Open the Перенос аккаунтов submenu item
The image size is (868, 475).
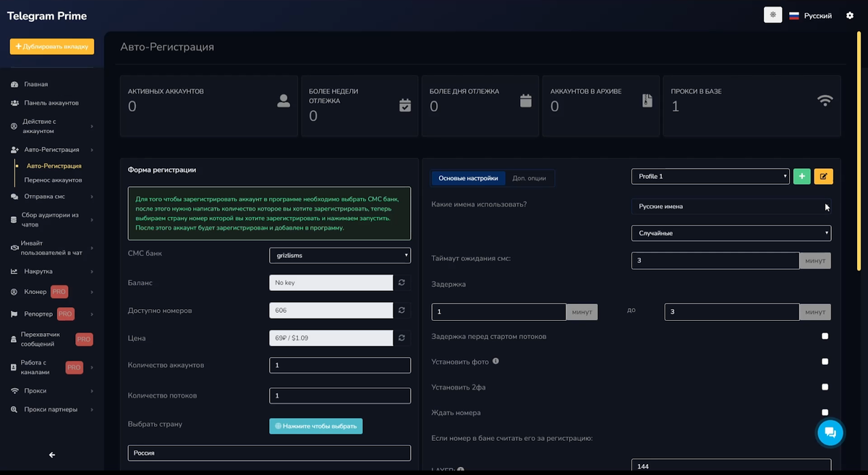(x=53, y=180)
